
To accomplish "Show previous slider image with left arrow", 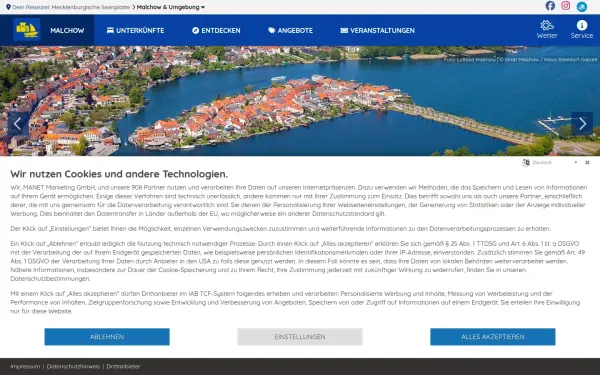I will pyautogui.click(x=18, y=124).
